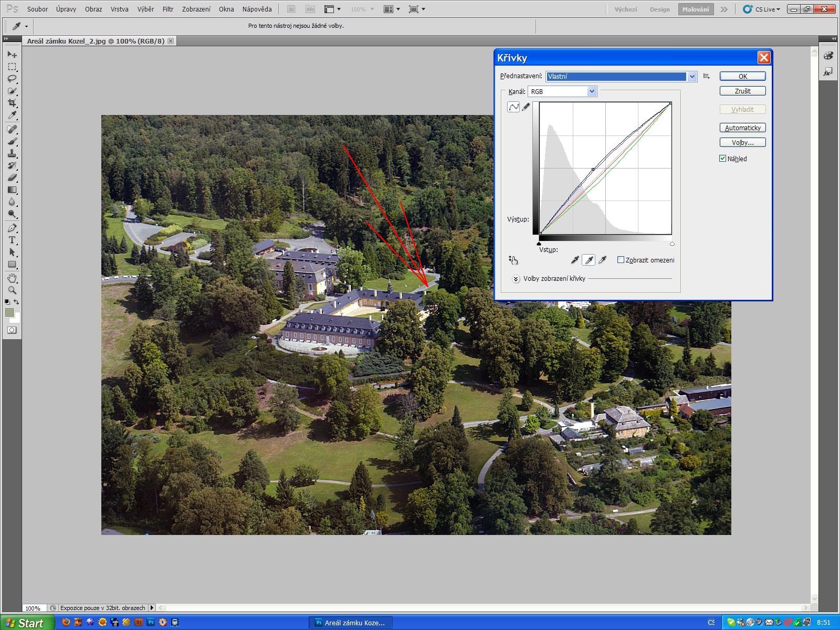The width and height of the screenshot is (840, 630).
Task: Activate the on-image adjustment hand tool
Action: (513, 260)
